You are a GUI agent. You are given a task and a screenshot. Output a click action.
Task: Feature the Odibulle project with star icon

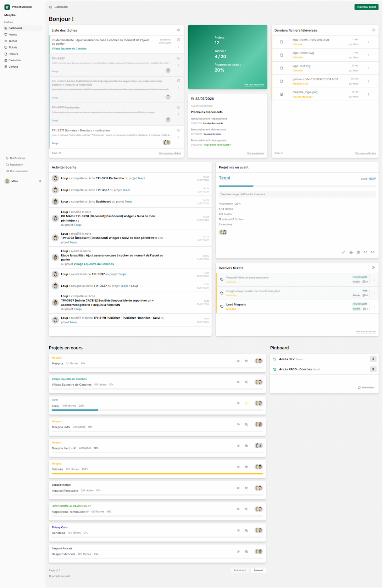click(246, 467)
